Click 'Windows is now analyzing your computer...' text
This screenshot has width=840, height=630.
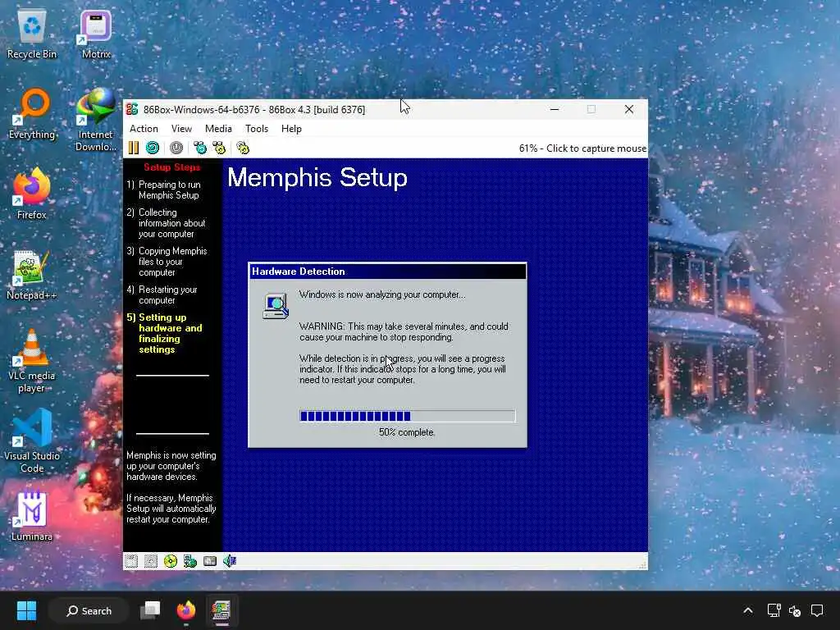pos(382,294)
